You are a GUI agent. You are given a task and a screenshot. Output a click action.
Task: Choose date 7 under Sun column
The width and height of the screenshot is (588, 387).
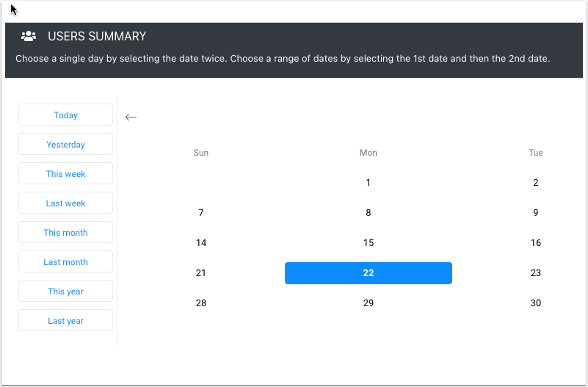pyautogui.click(x=201, y=213)
